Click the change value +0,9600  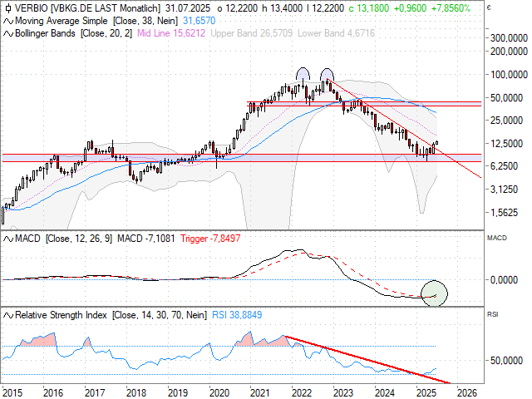pyautogui.click(x=410, y=8)
